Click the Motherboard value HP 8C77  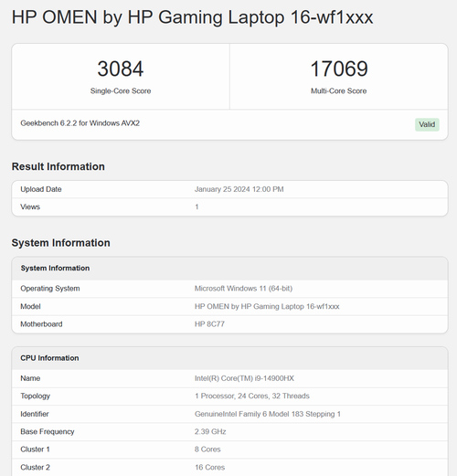[x=209, y=324]
